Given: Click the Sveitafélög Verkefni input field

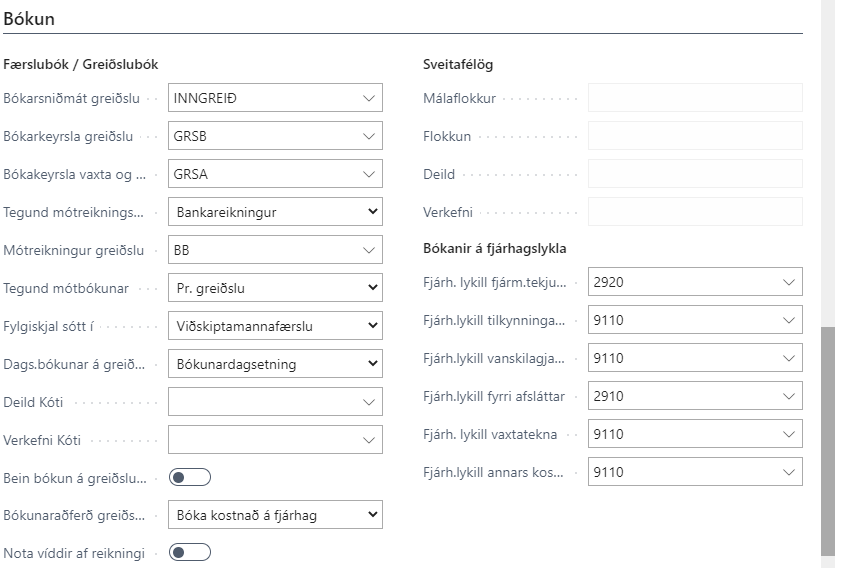Looking at the screenshot, I should [695, 212].
